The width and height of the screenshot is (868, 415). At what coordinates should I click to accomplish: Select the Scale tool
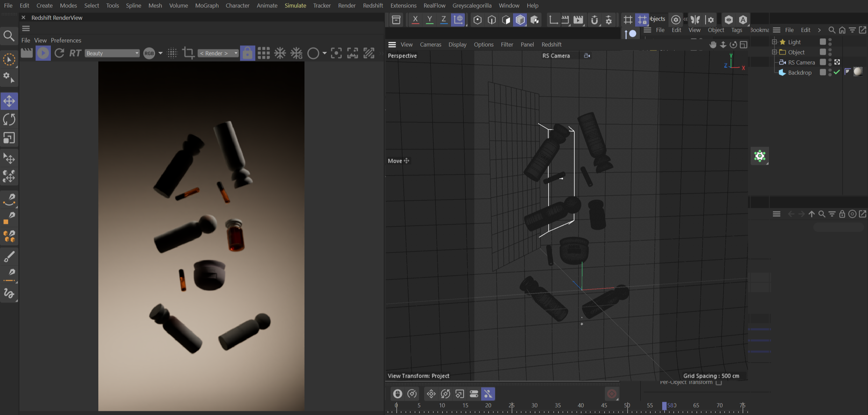9,138
